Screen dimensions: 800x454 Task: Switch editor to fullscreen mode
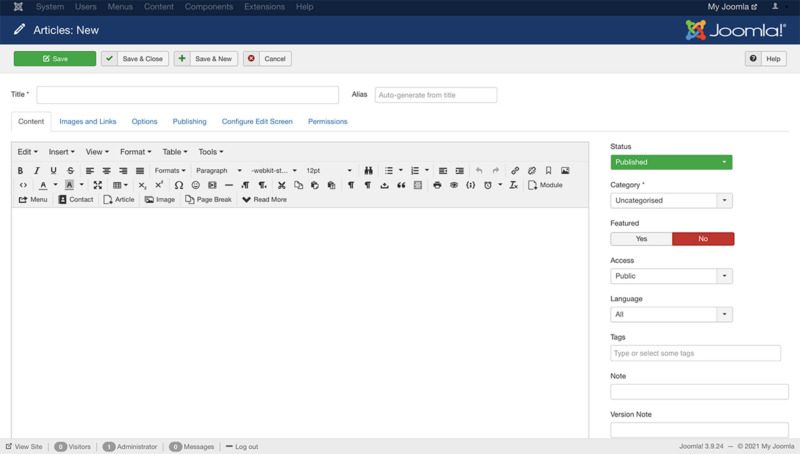[97, 185]
